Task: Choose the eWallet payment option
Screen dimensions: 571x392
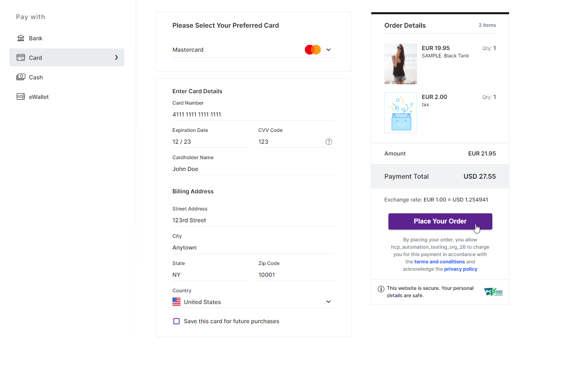Action: [x=39, y=97]
